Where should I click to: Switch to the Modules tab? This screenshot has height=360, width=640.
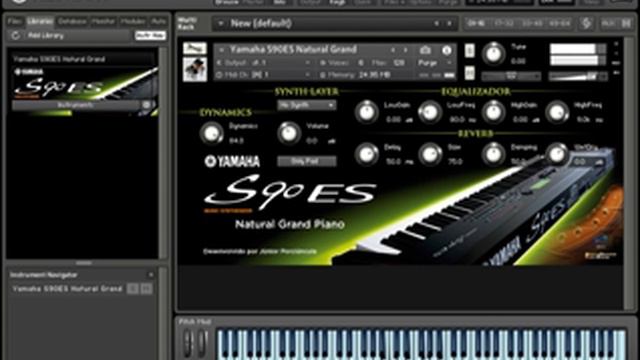133,21
